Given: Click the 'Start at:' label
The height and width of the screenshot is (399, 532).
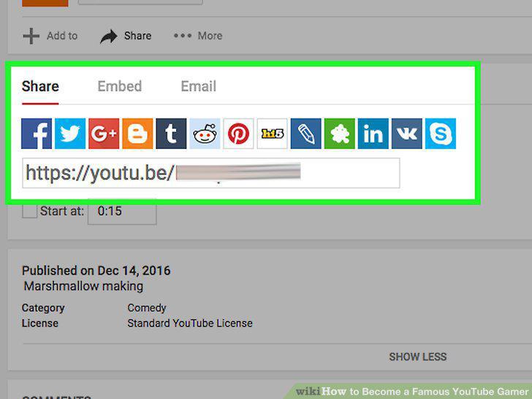Looking at the screenshot, I should click(x=62, y=211).
